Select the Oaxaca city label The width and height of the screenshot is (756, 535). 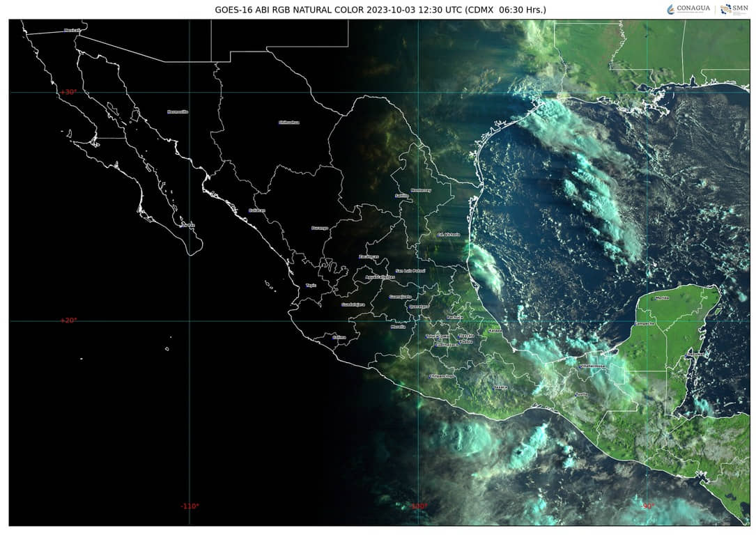point(500,387)
